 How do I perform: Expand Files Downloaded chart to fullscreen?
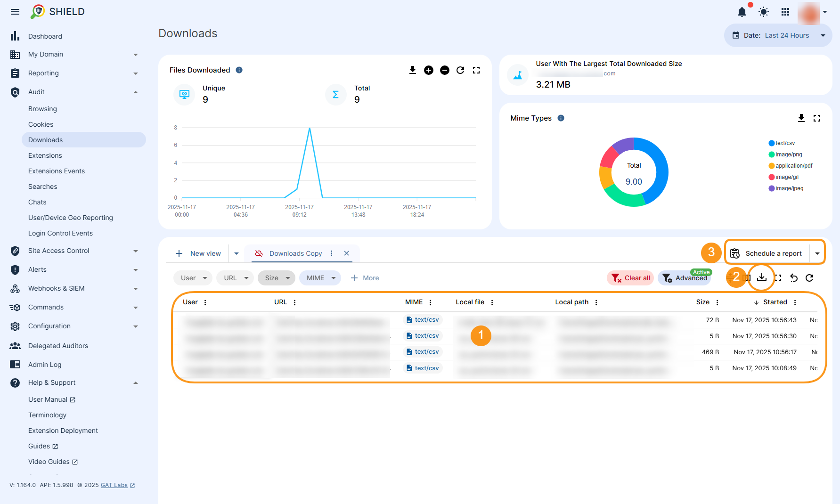(x=476, y=70)
